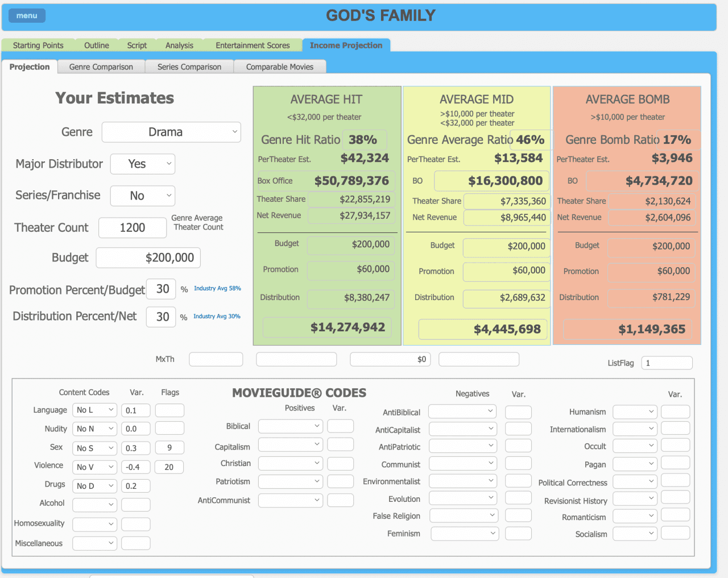Switch to the Starting Points tab
This screenshot has width=728, height=578.
click(x=38, y=45)
